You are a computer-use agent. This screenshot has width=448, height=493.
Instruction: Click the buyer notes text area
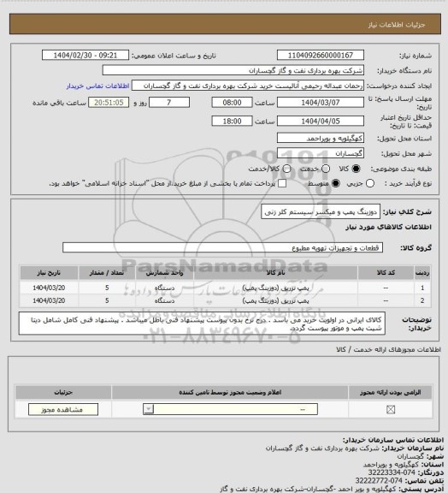(202, 324)
